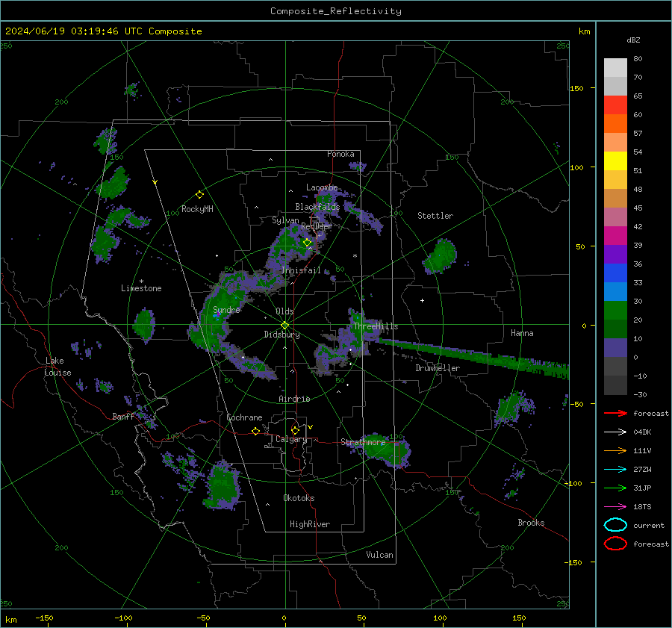Click the storm cell echo near Stettler

point(440,256)
